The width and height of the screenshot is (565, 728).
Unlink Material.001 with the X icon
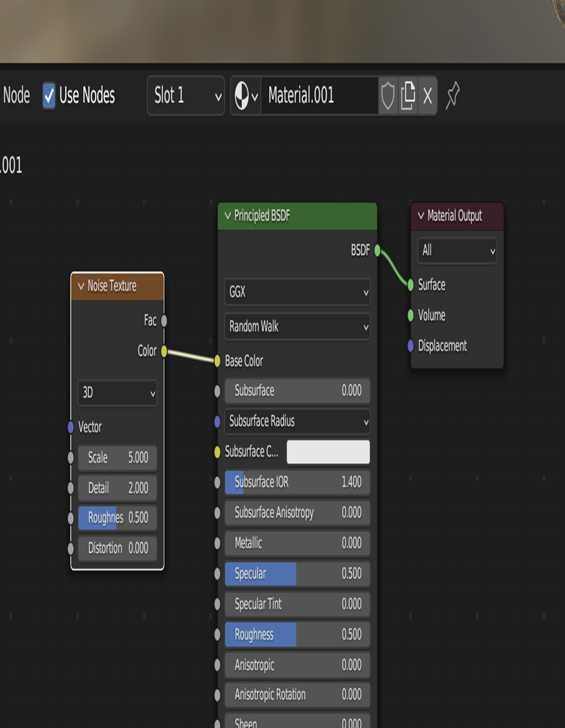[426, 96]
